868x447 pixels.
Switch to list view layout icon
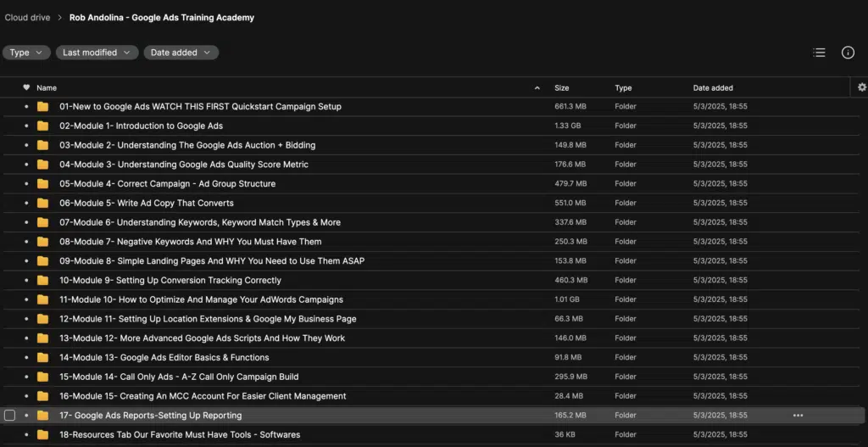(819, 53)
